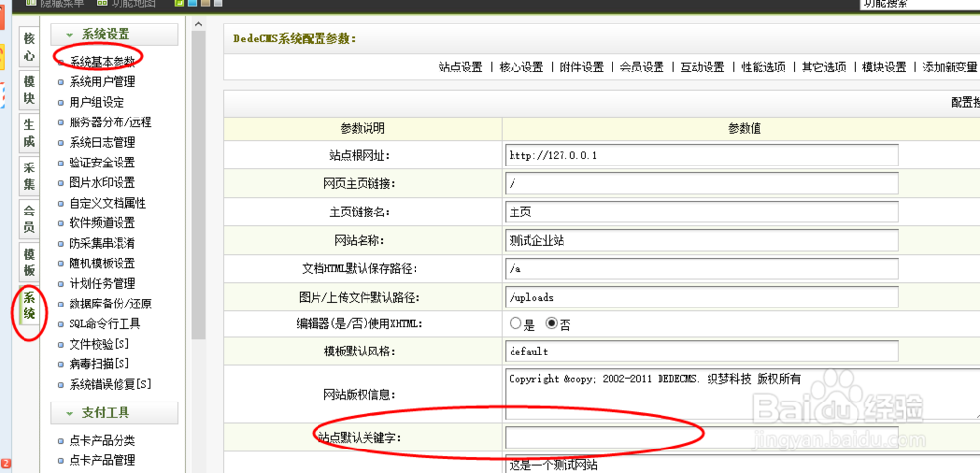Screen dimensions: 980x473
Task: Click the 隐藏菜单 top bar button
Action: click(x=55, y=3)
